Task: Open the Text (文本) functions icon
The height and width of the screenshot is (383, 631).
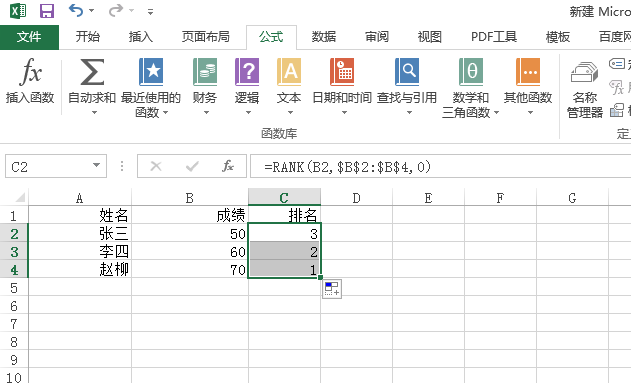Action: pyautogui.click(x=289, y=72)
